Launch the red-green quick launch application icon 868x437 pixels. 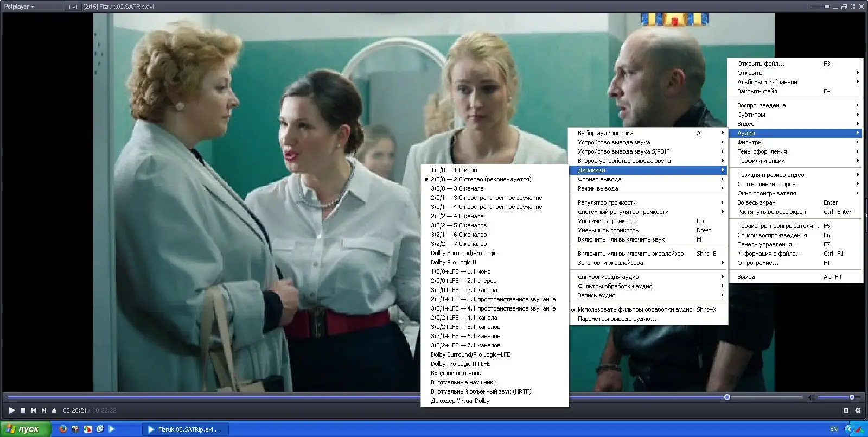(87, 429)
